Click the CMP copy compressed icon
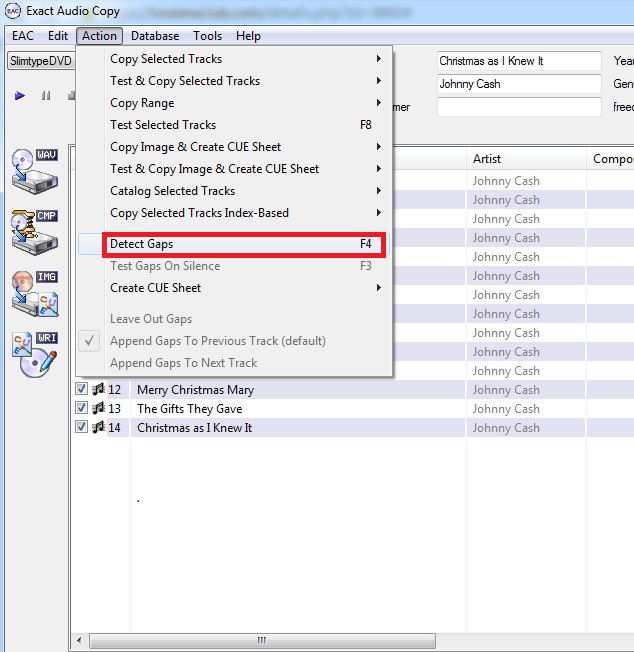This screenshot has height=652, width=634. [35, 232]
